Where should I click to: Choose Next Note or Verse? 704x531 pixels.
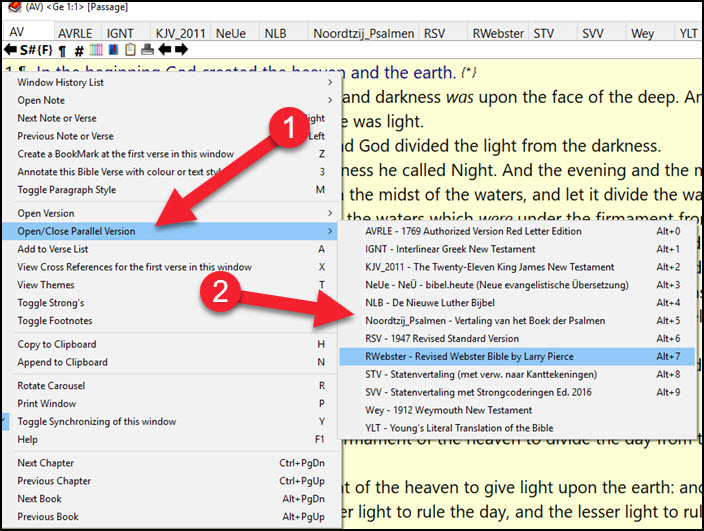tap(171, 118)
